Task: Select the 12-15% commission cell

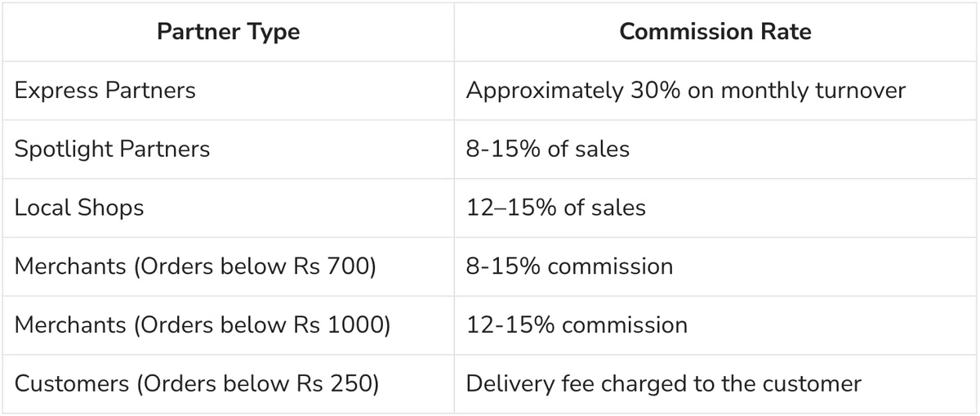Action: 715,325
